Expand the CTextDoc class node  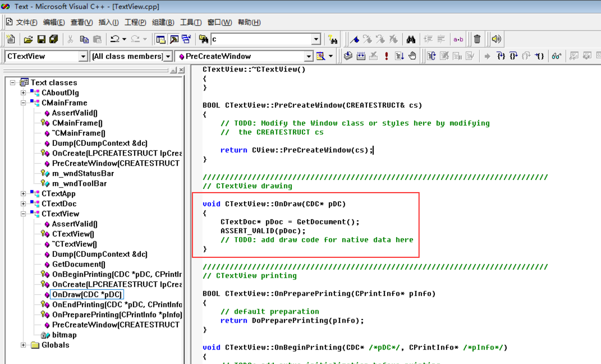pyautogui.click(x=23, y=204)
